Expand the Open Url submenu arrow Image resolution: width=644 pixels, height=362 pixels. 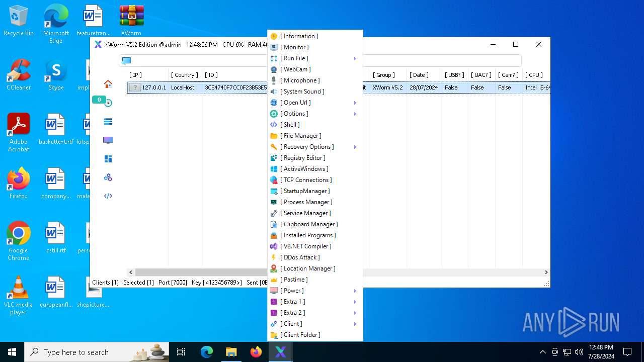tap(355, 103)
